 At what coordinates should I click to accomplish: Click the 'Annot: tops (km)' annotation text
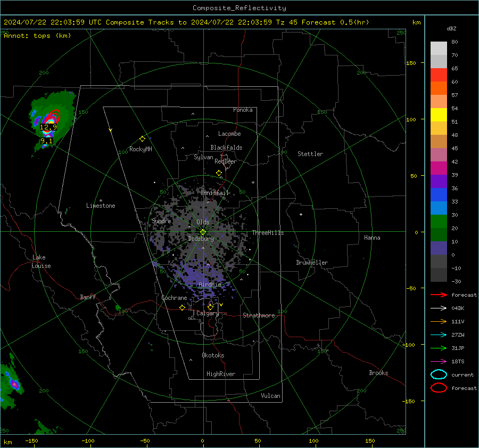click(x=37, y=36)
